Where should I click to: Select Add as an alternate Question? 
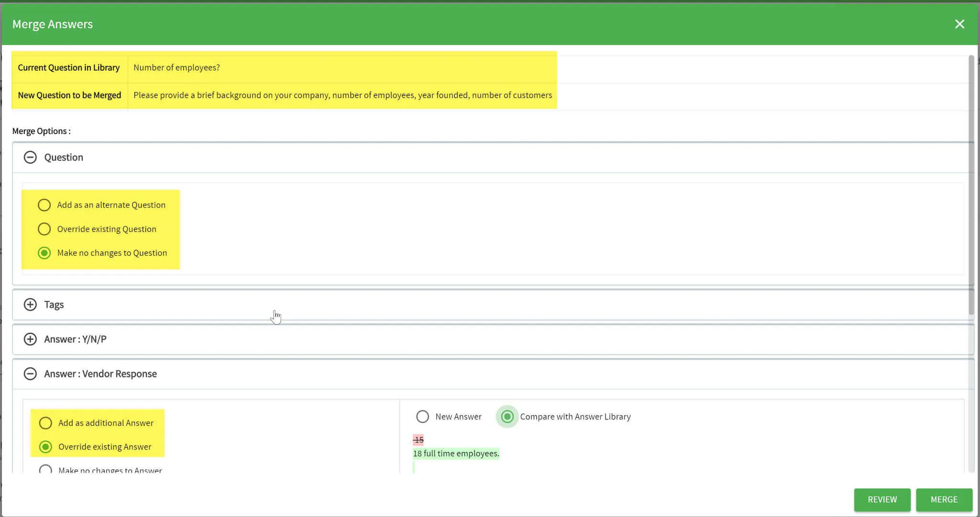coord(45,205)
